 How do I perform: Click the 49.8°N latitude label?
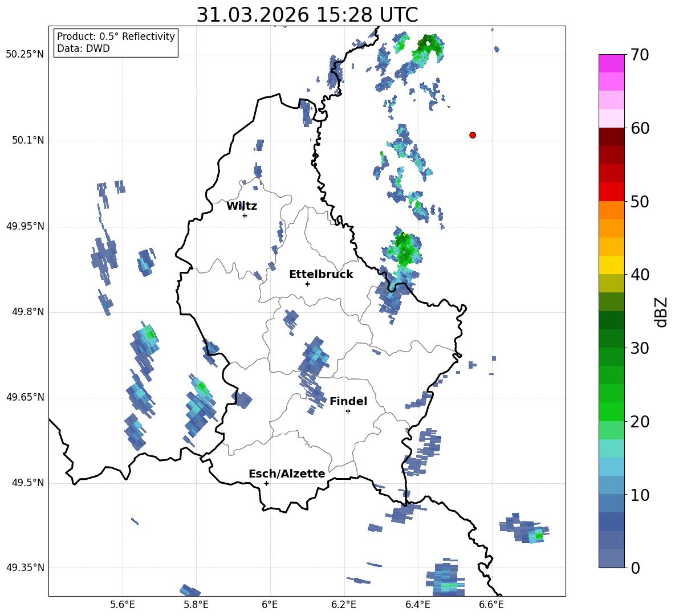click(28, 312)
